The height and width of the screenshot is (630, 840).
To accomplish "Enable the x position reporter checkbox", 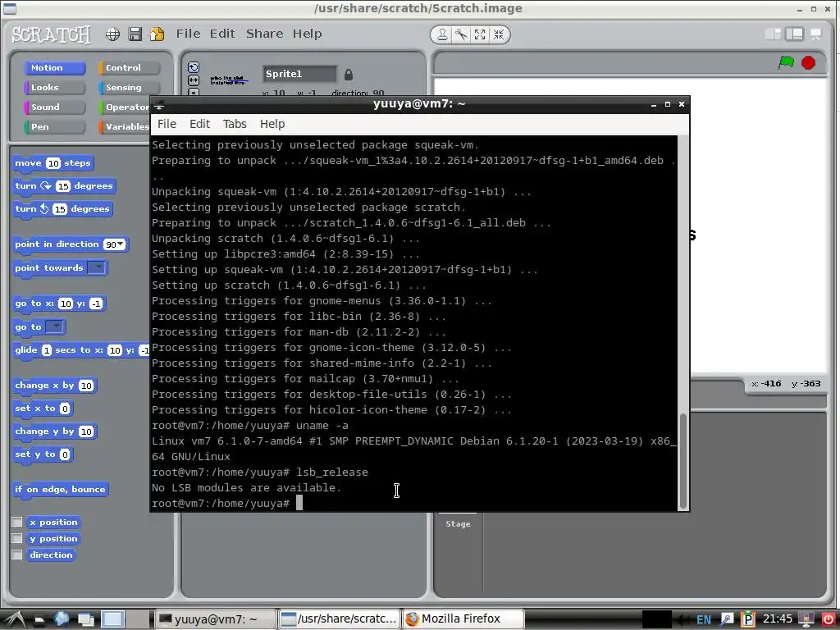I will [x=17, y=522].
